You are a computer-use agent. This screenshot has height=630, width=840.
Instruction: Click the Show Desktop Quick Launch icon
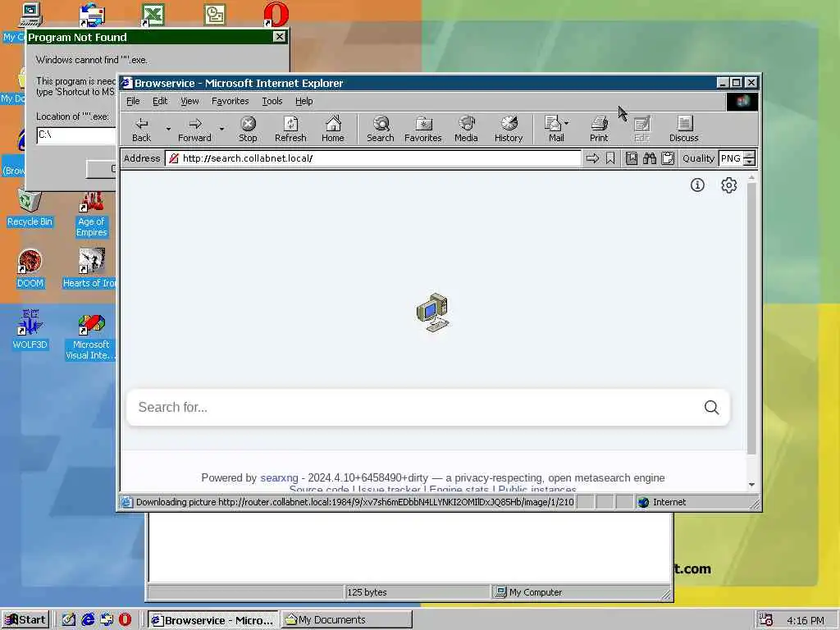click(x=69, y=619)
